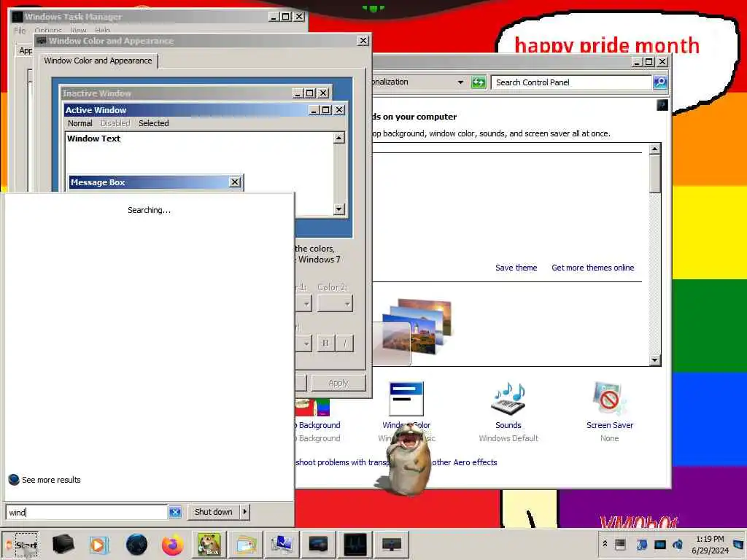Toggle the Bold "B" font button

click(325, 343)
